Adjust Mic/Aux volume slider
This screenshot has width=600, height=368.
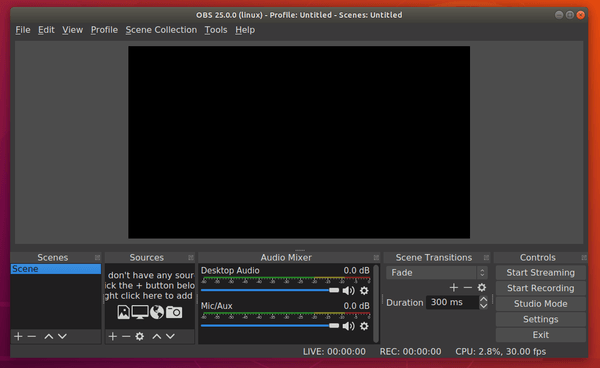pos(270,326)
